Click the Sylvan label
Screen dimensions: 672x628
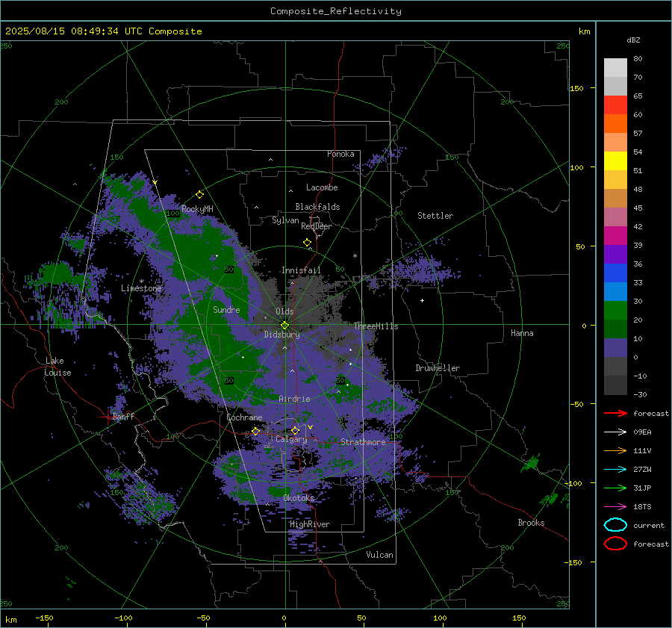(285, 220)
